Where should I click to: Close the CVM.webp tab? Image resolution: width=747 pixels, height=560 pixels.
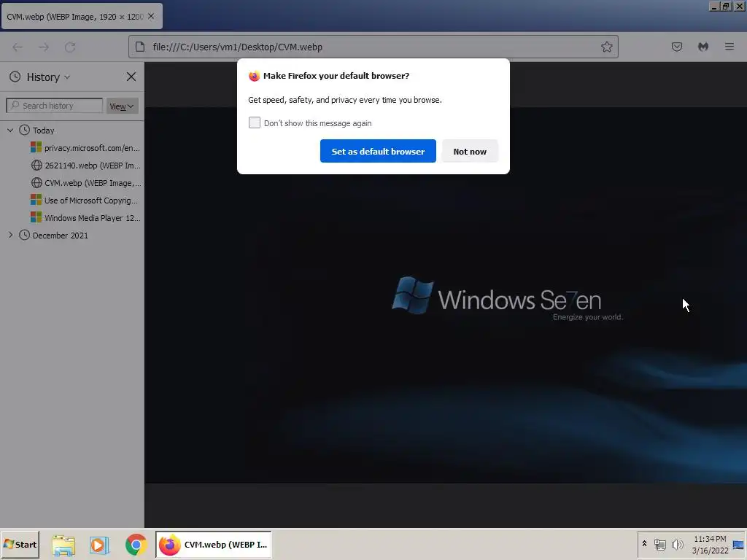point(151,16)
